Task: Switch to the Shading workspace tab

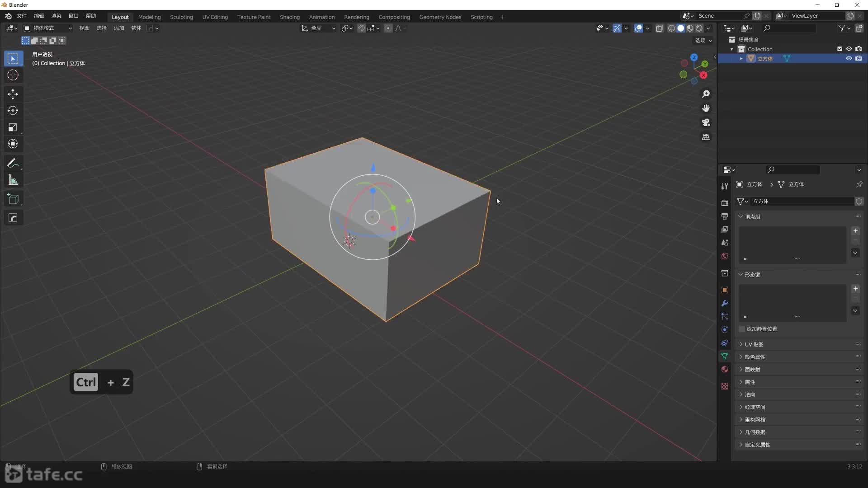Action: point(289,17)
